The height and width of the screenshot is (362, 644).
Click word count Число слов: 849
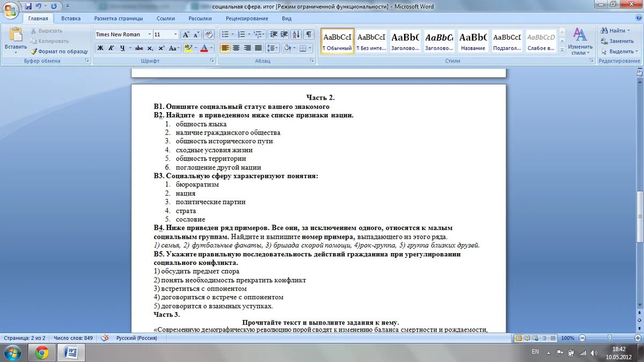coord(73,338)
